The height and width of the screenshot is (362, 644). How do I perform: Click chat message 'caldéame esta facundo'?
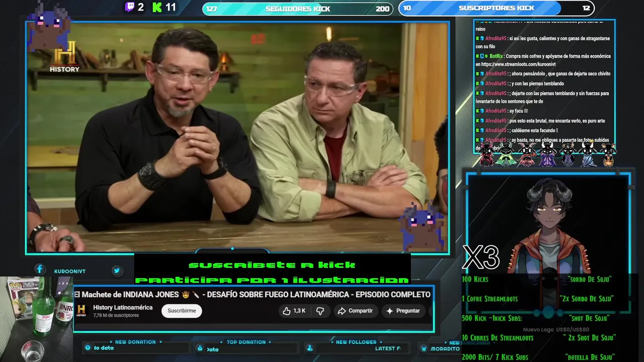click(x=535, y=131)
